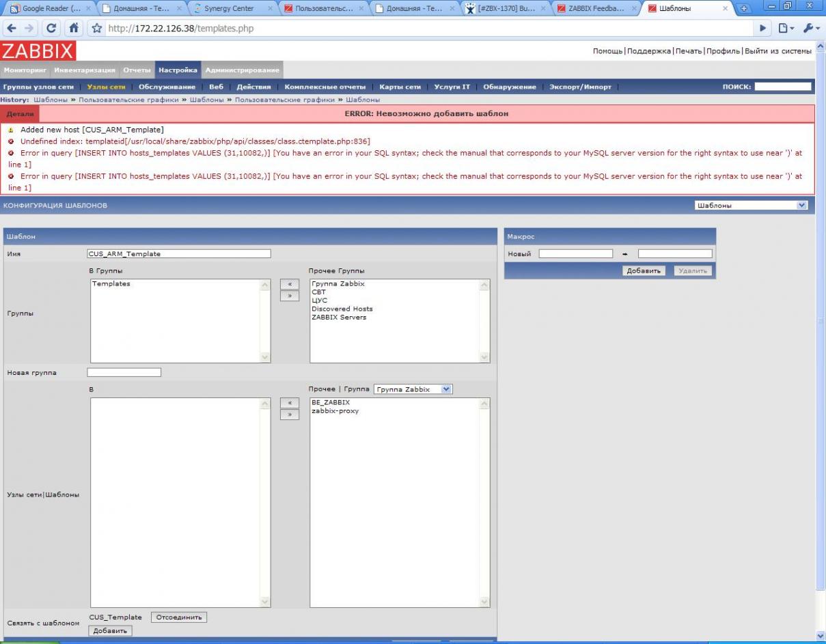
Task: Move host left with « button
Action: coord(290,403)
